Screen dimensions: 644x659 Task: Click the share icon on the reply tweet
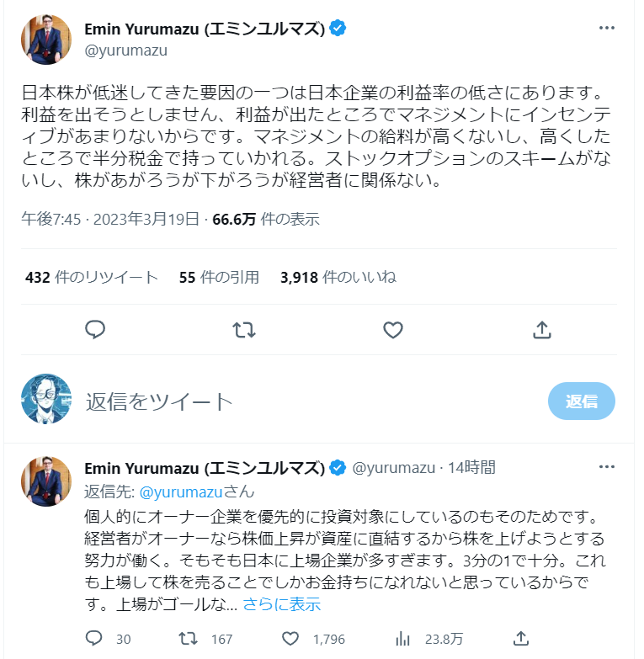(x=521, y=639)
